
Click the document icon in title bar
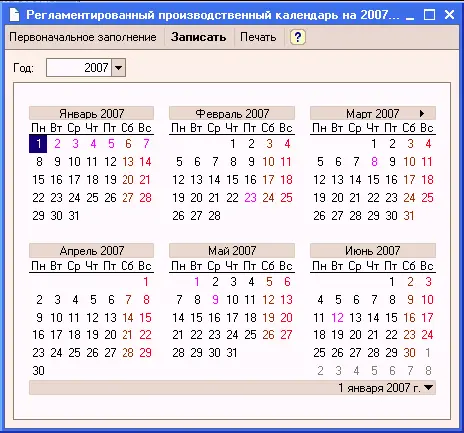click(14, 15)
